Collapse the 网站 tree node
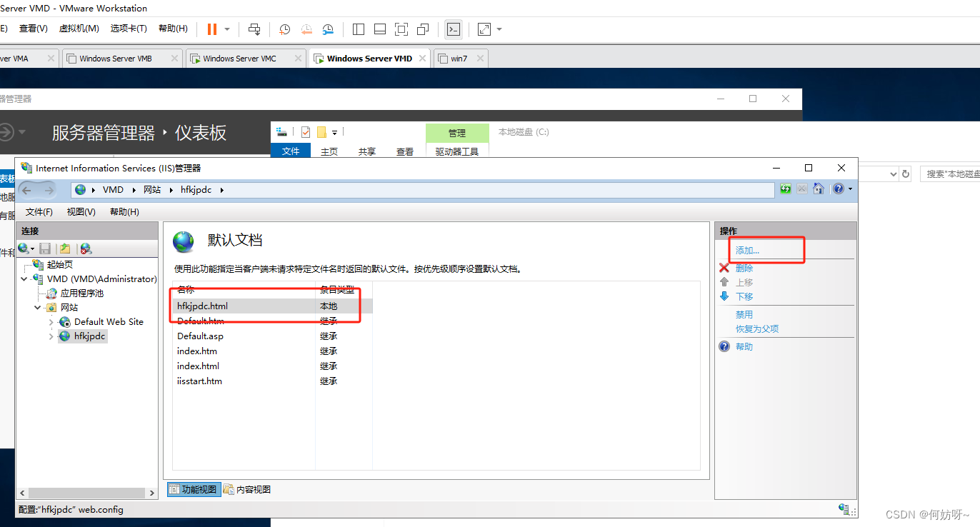The image size is (980, 527). click(38, 308)
